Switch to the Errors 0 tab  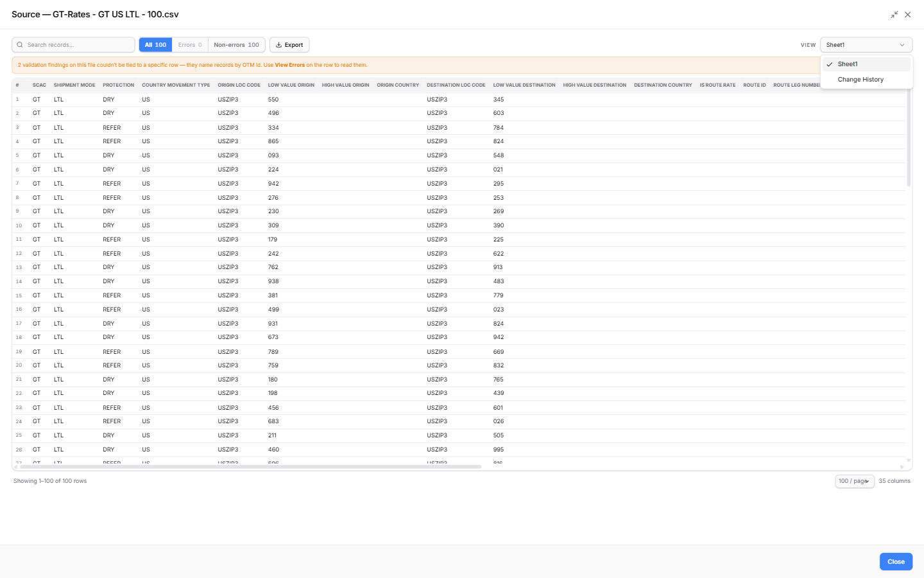190,45
